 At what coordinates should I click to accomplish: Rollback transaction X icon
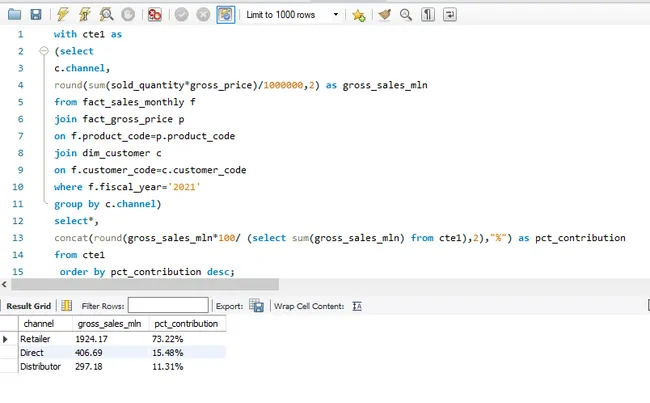203,15
